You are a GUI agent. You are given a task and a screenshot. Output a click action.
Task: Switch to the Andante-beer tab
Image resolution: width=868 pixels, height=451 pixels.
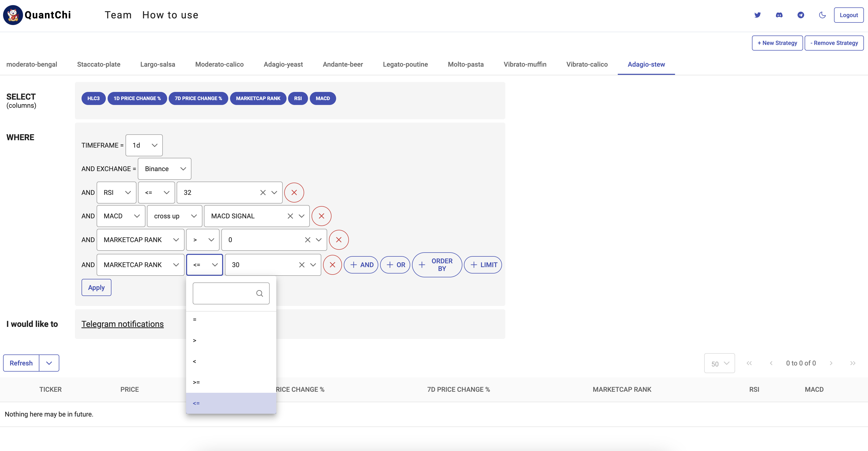click(343, 64)
